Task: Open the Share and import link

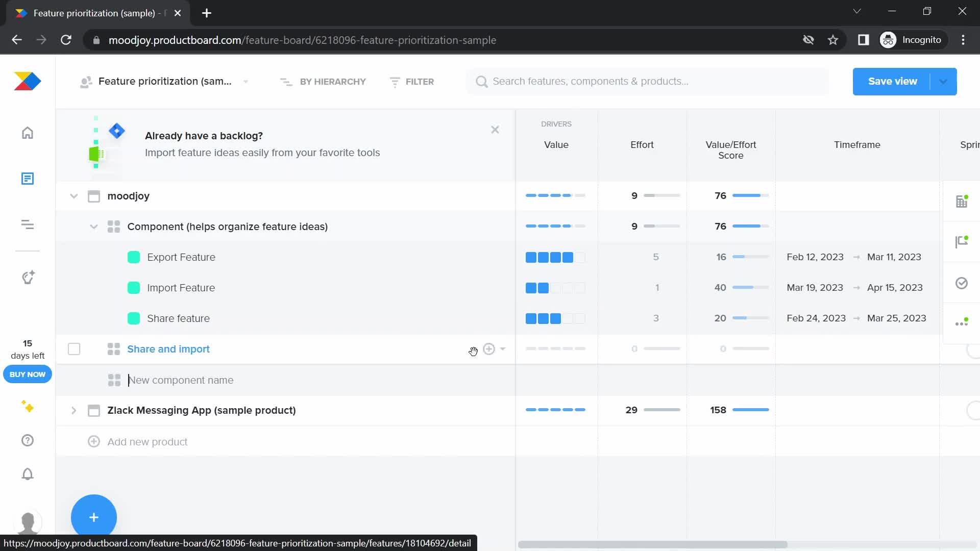Action: click(x=168, y=349)
